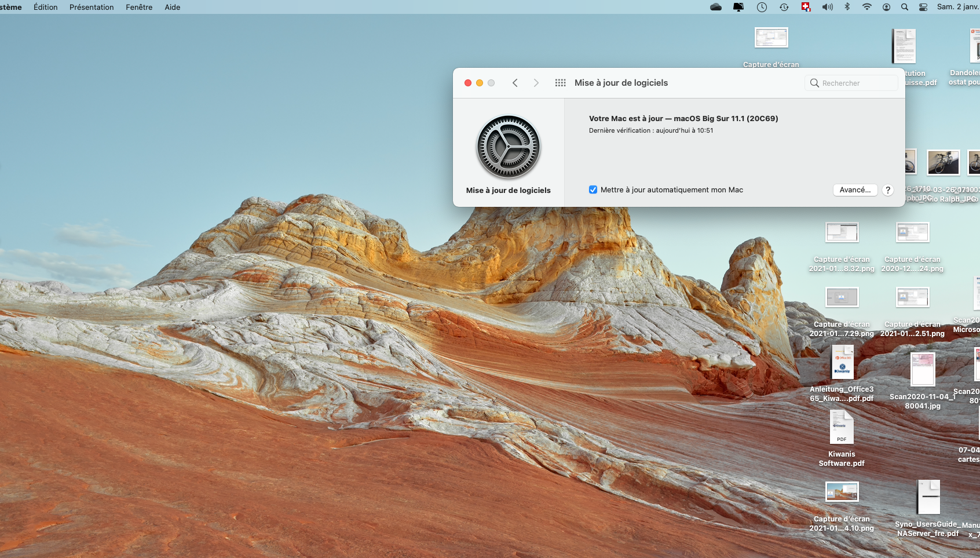
Task: Open the OneDrive cloud menu bar icon
Action: coord(716,7)
